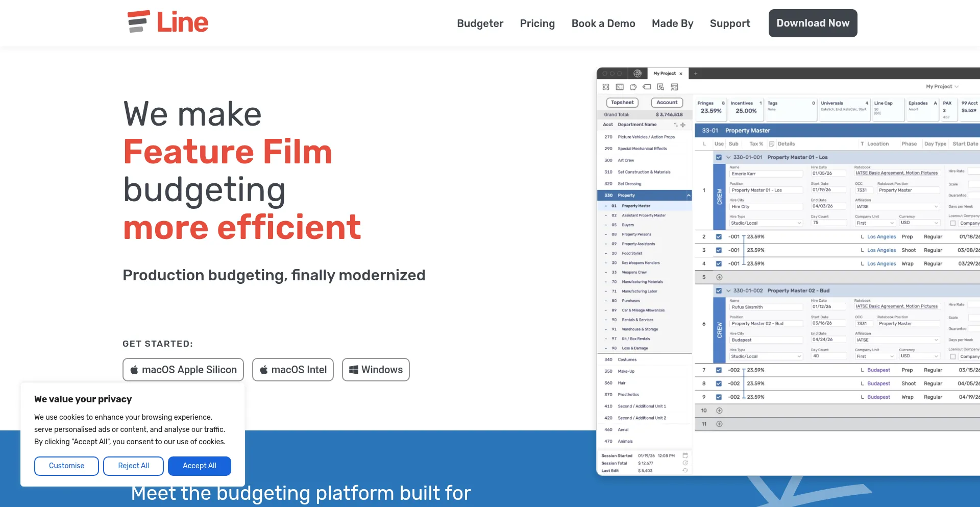Click the clock icon beside Session Total
The height and width of the screenshot is (507, 980).
point(685,463)
